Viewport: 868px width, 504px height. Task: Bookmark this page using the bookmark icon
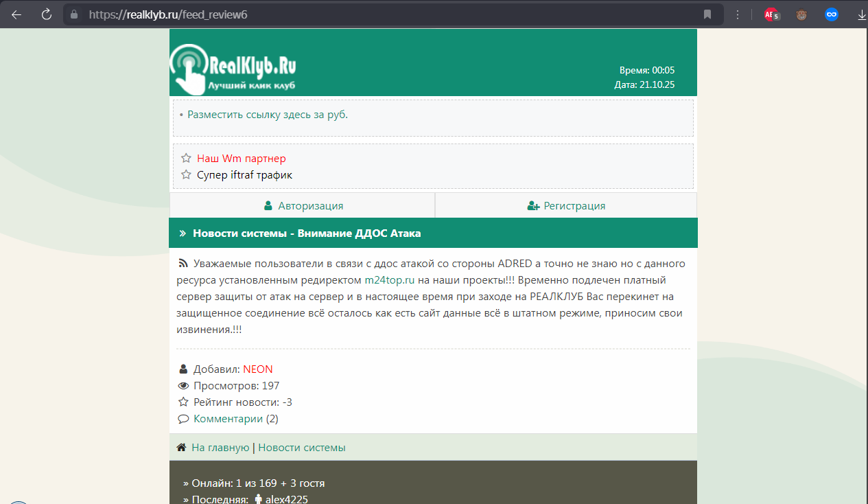point(707,14)
